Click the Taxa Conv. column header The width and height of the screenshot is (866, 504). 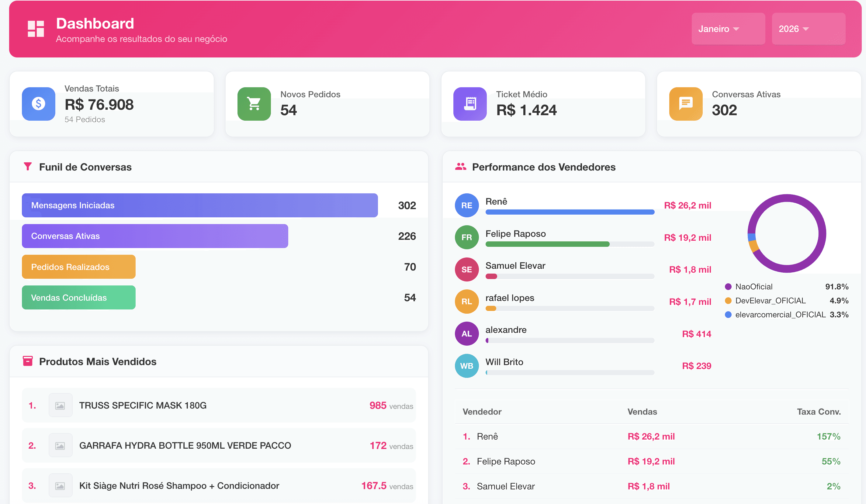(819, 412)
